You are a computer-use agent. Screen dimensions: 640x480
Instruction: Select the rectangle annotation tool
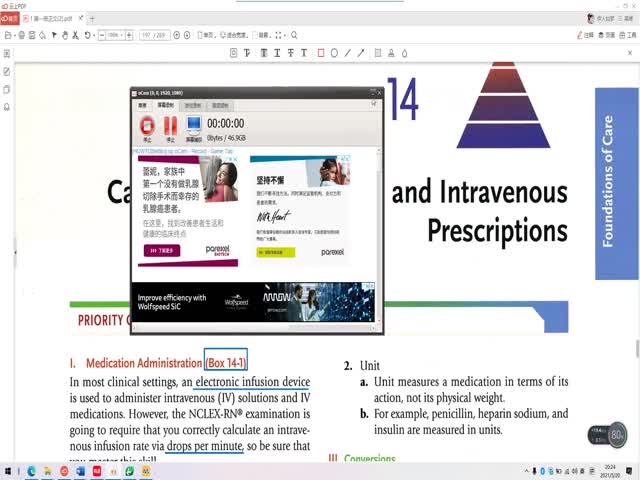(321, 53)
